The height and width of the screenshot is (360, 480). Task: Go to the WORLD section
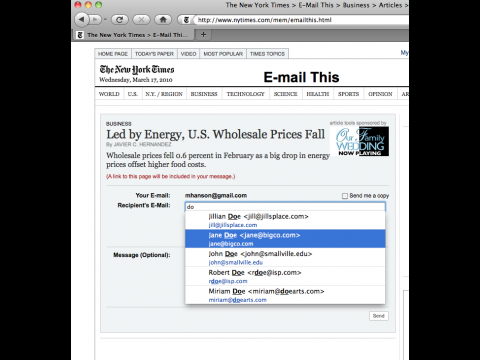pos(109,94)
